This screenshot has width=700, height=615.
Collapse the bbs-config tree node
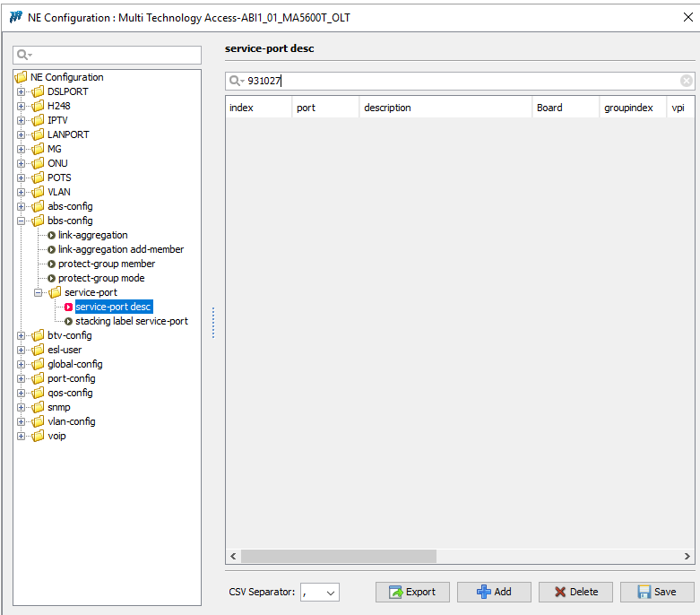click(x=22, y=221)
